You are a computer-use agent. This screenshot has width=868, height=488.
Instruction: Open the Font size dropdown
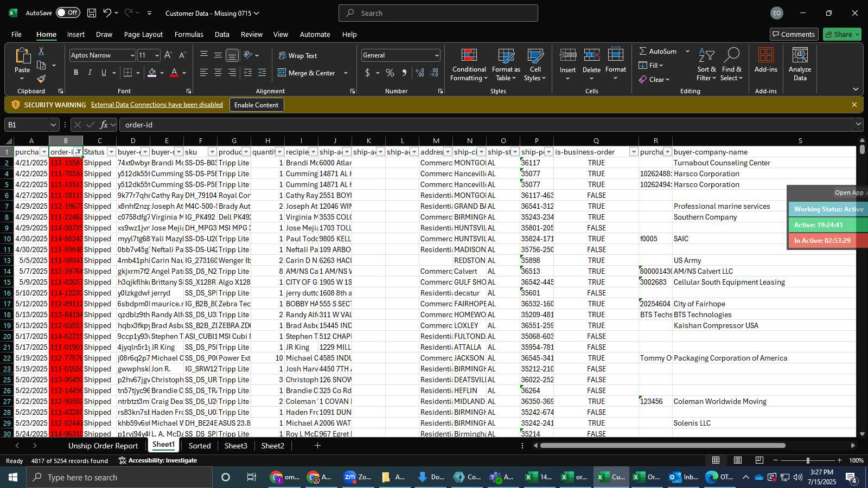tap(157, 55)
